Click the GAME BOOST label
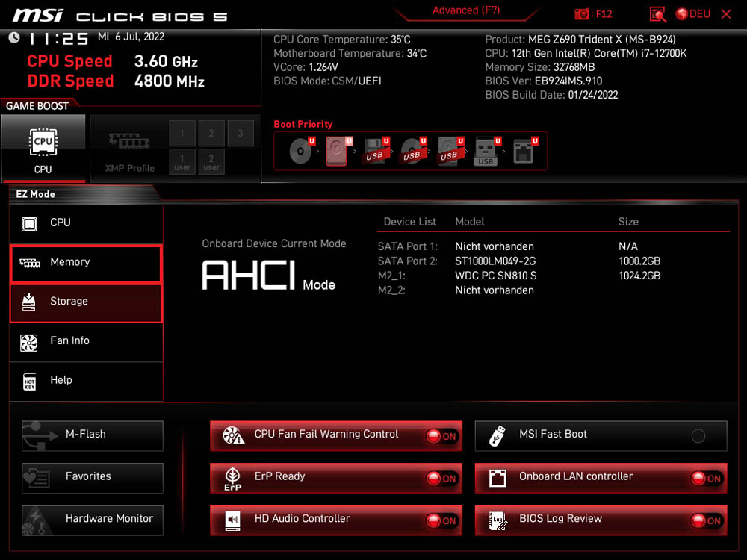Screen dimensions: 747x560 click(x=37, y=106)
